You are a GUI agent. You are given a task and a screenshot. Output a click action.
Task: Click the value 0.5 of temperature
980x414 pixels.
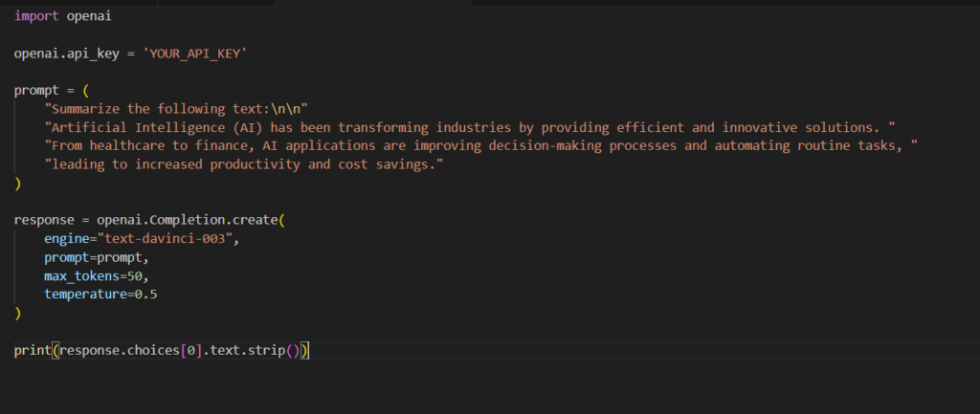[x=146, y=294]
